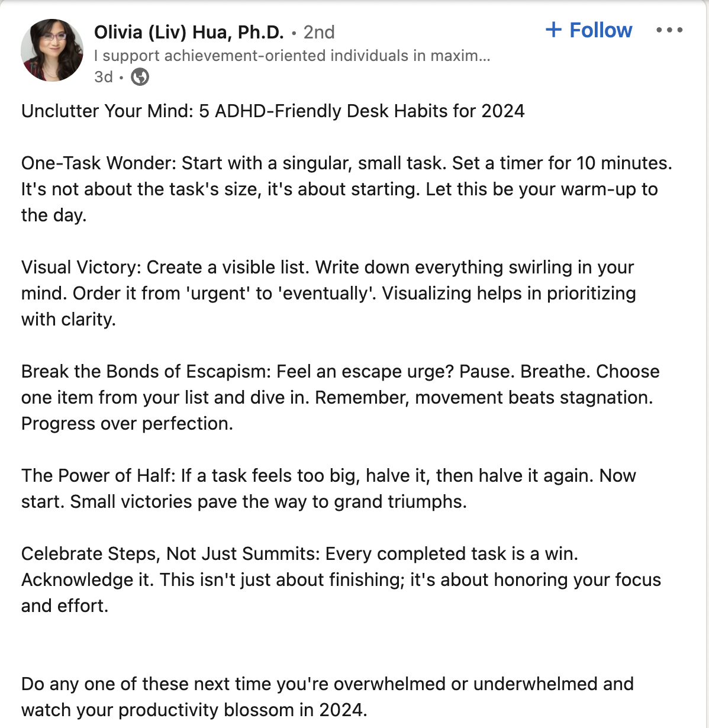Follow Olivia (Liv) Hua, Ph.D.
Image resolution: width=709 pixels, height=728 pixels.
tap(589, 30)
